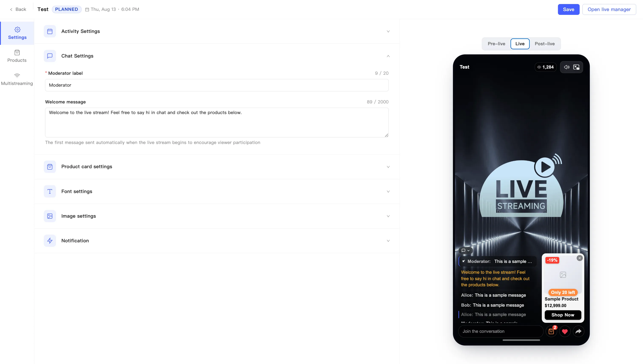Close the Sample Product card
The image size is (643, 364).
(x=579, y=258)
